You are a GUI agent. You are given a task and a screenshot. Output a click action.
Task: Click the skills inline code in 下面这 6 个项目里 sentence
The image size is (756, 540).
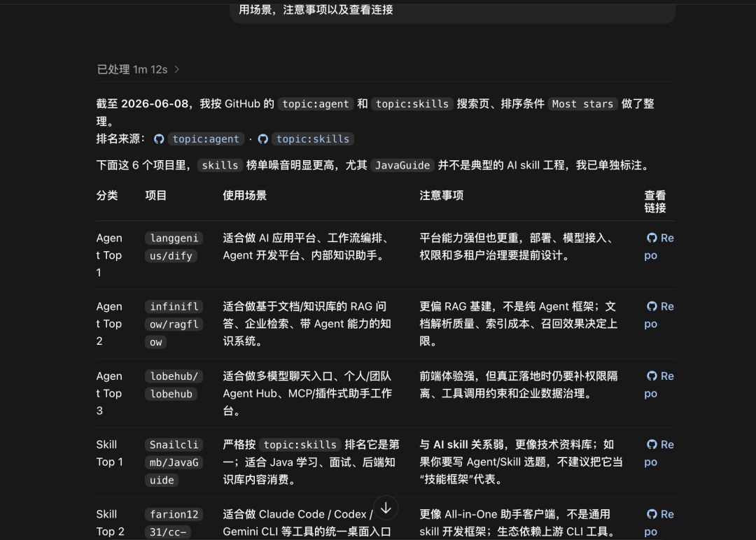pyautogui.click(x=220, y=165)
